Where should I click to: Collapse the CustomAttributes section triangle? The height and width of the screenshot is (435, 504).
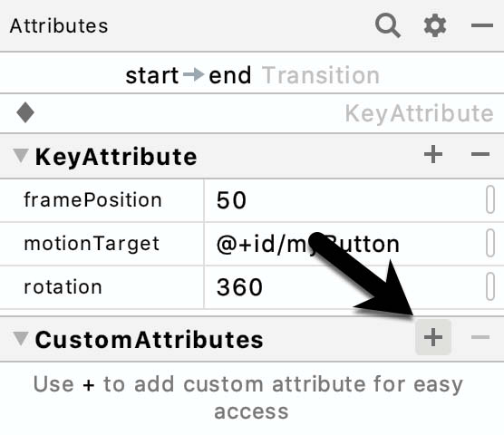tap(21, 339)
